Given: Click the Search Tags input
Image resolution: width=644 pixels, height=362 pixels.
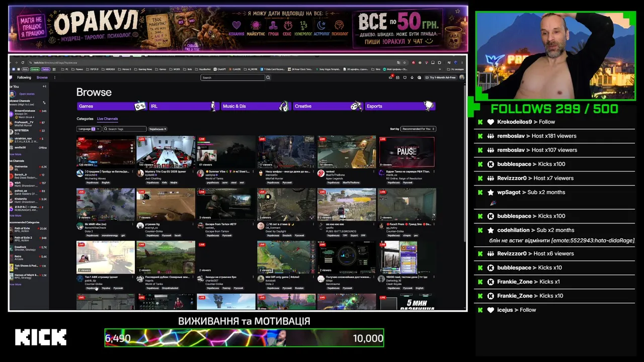Looking at the screenshot, I should pyautogui.click(x=124, y=129).
